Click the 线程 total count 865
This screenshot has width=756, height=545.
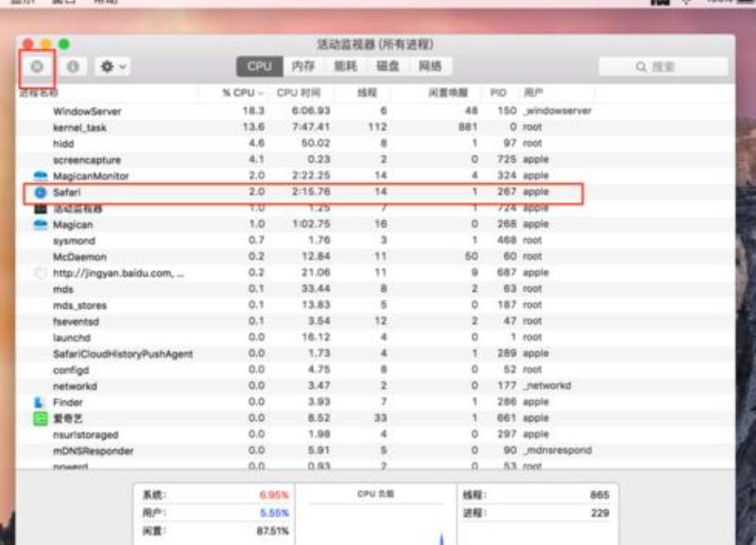tap(600, 495)
